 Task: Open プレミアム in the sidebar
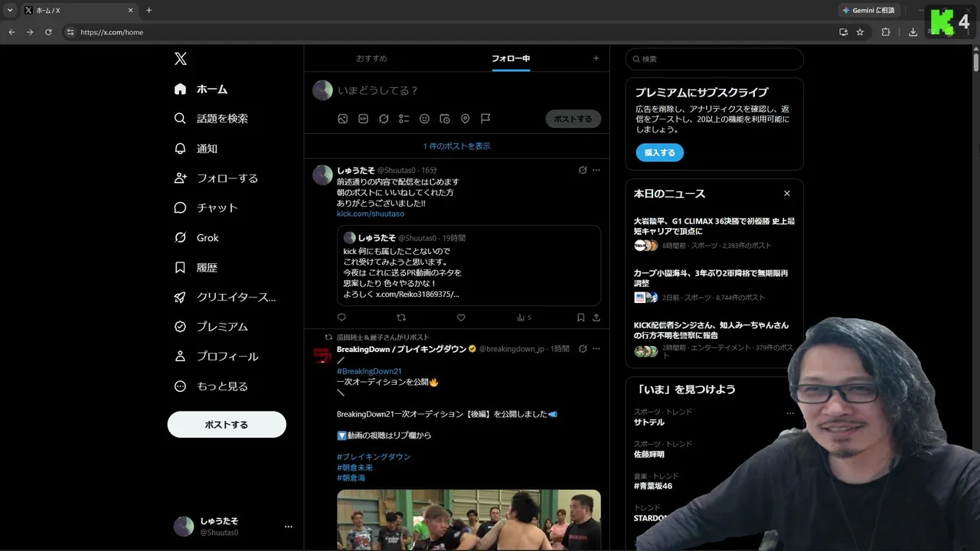211,326
